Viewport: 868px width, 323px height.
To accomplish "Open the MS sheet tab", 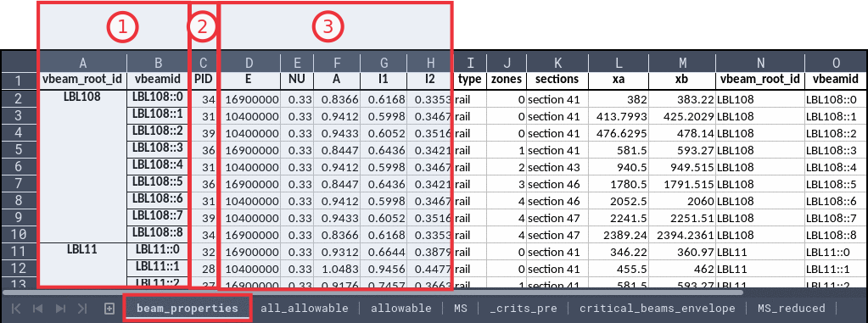I will tap(461, 308).
